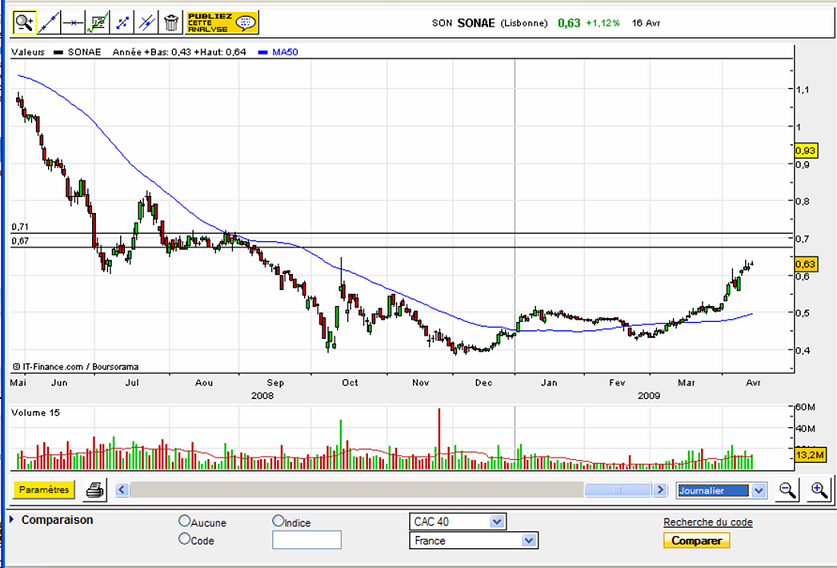The image size is (837, 568).
Task: Click the horizontal scrollbar thumb
Action: pos(618,490)
